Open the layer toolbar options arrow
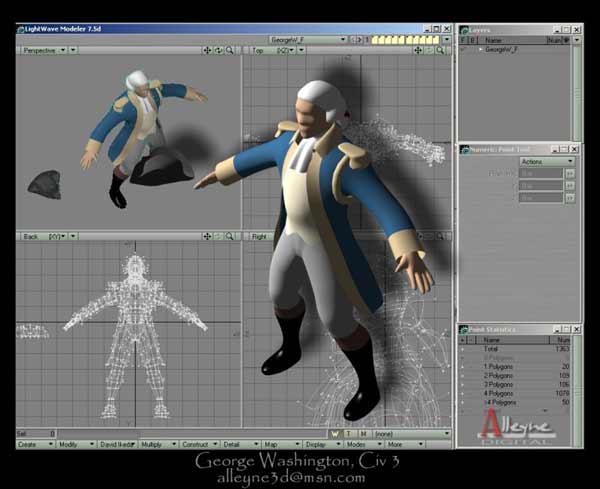Image resolution: width=600 pixels, height=489 pixels. (x=447, y=39)
